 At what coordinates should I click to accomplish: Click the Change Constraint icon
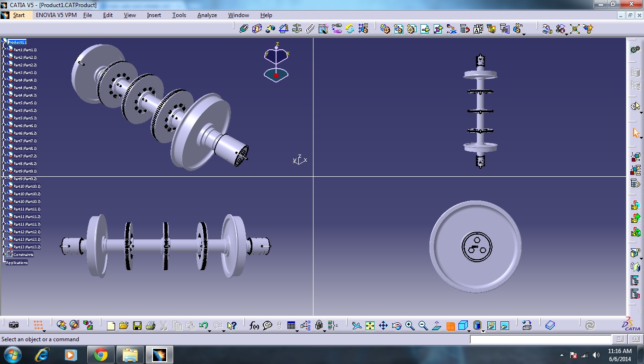[x=350, y=29]
